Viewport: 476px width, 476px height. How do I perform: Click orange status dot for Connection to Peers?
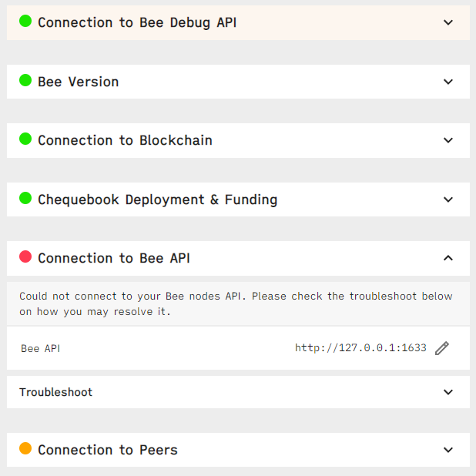tap(25, 449)
